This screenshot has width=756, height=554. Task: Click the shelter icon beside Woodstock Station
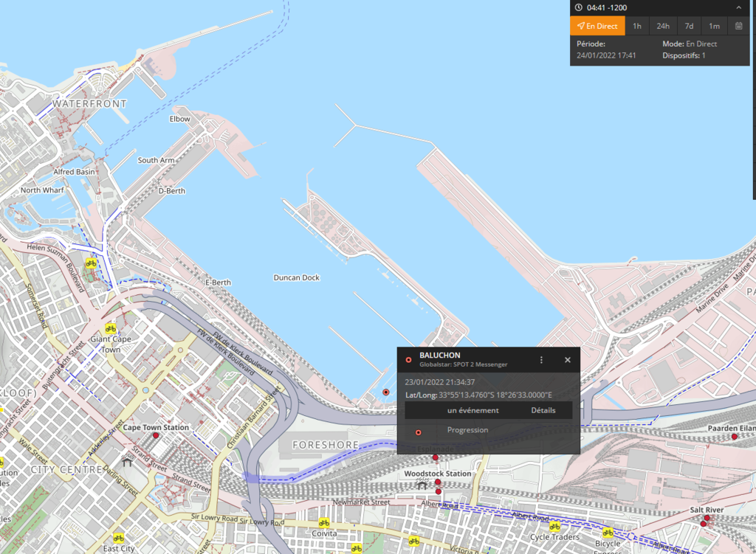click(422, 485)
